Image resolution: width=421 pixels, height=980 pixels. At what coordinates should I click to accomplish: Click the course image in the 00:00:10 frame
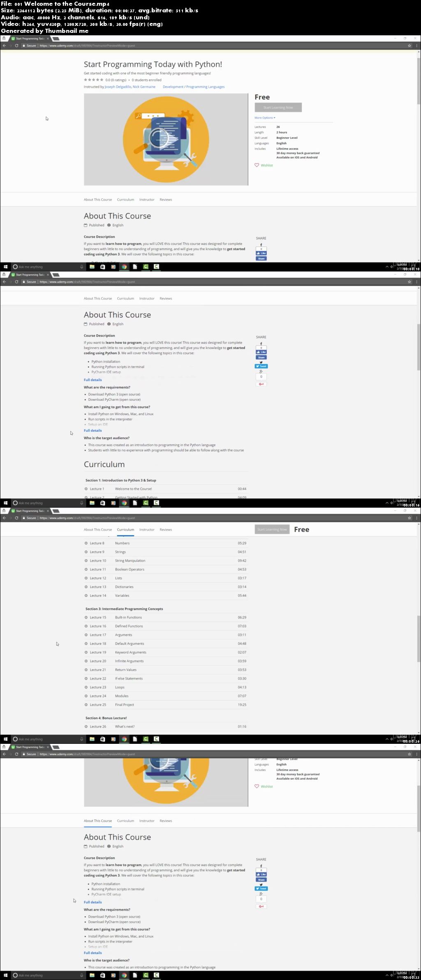point(166,139)
